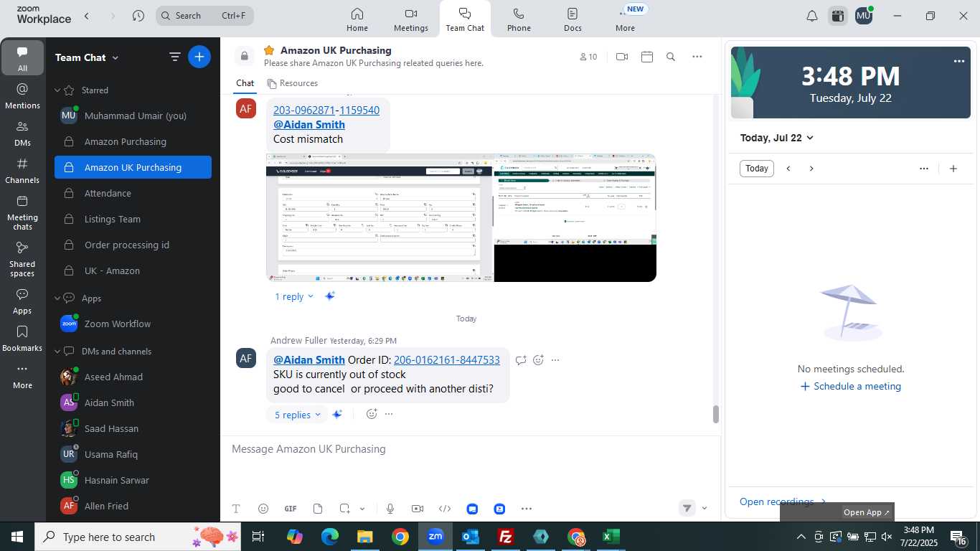This screenshot has width=980, height=551.
Task: Record a video message
Action: coord(418,509)
